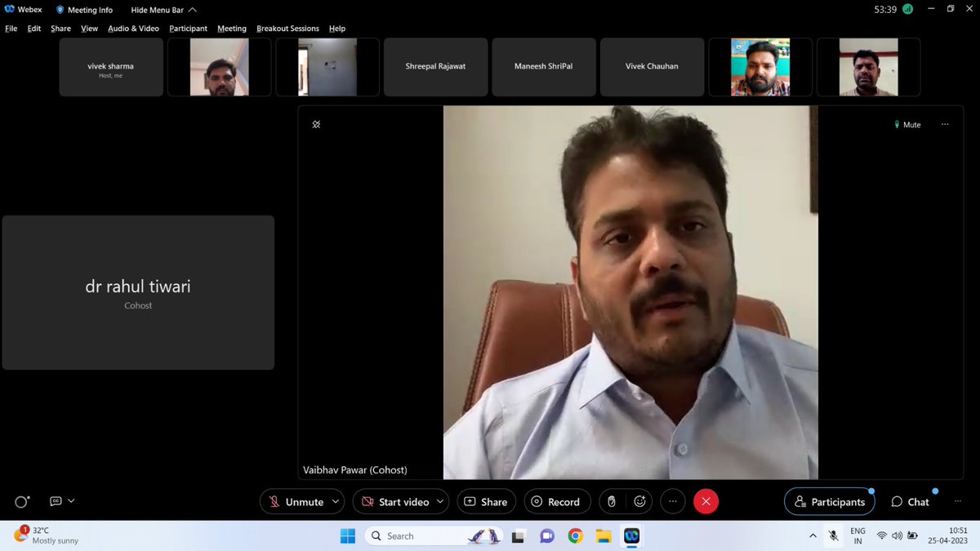Open the Teams Chat taskbar icon

pos(547,536)
